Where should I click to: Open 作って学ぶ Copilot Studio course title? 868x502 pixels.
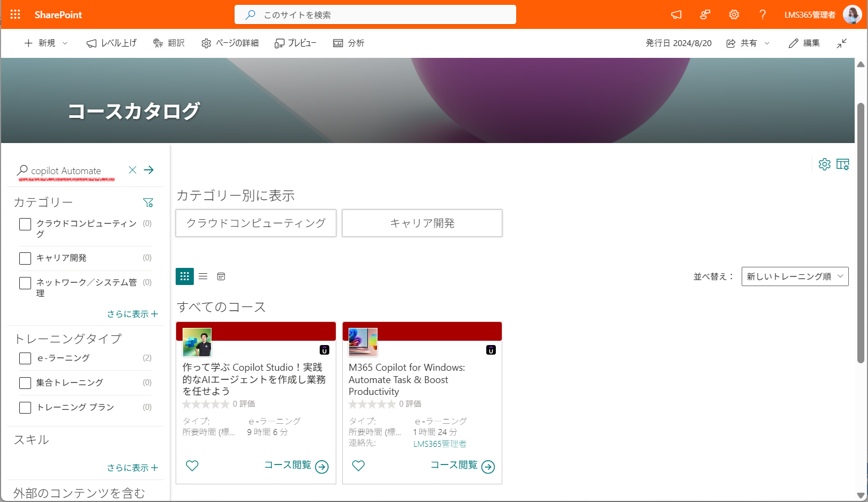click(254, 379)
